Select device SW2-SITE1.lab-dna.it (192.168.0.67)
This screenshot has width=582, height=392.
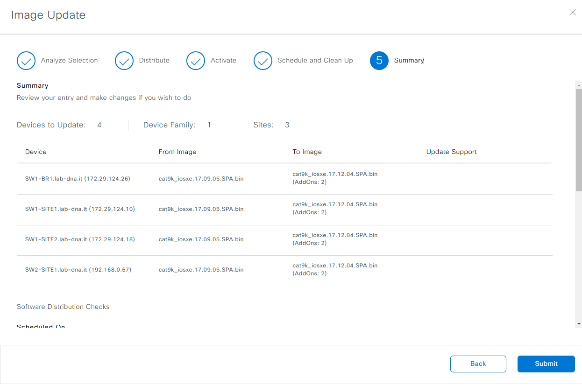(x=78, y=270)
